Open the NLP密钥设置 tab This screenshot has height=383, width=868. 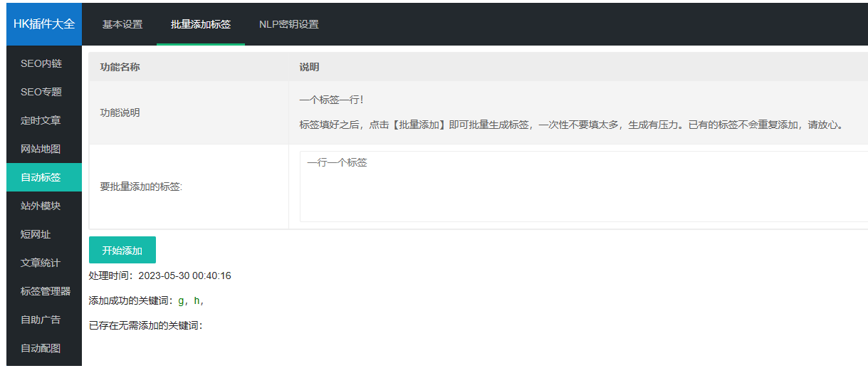click(288, 24)
